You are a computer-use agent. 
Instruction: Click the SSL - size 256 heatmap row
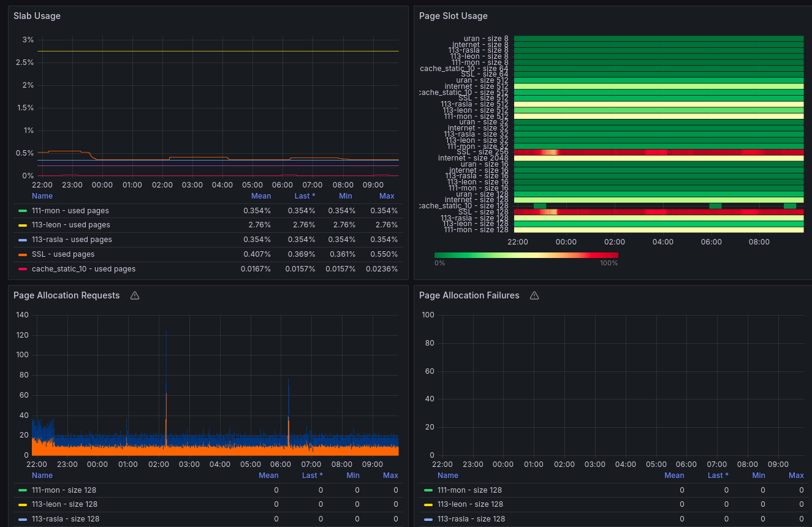click(658, 152)
